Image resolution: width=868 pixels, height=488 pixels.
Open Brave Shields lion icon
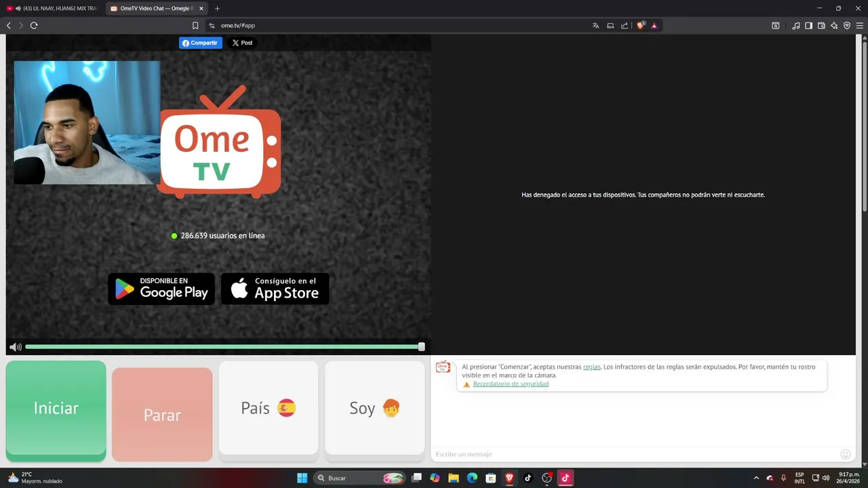click(x=641, y=25)
